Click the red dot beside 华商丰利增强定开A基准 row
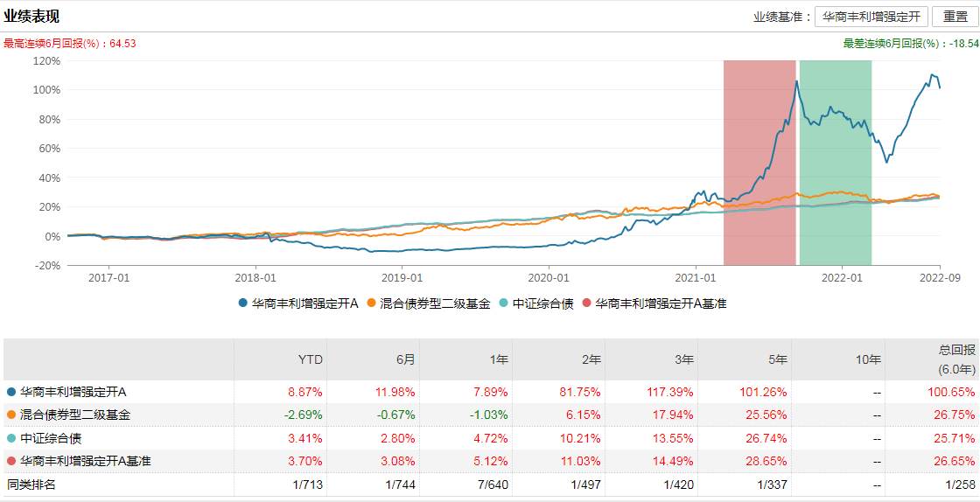 11,461
